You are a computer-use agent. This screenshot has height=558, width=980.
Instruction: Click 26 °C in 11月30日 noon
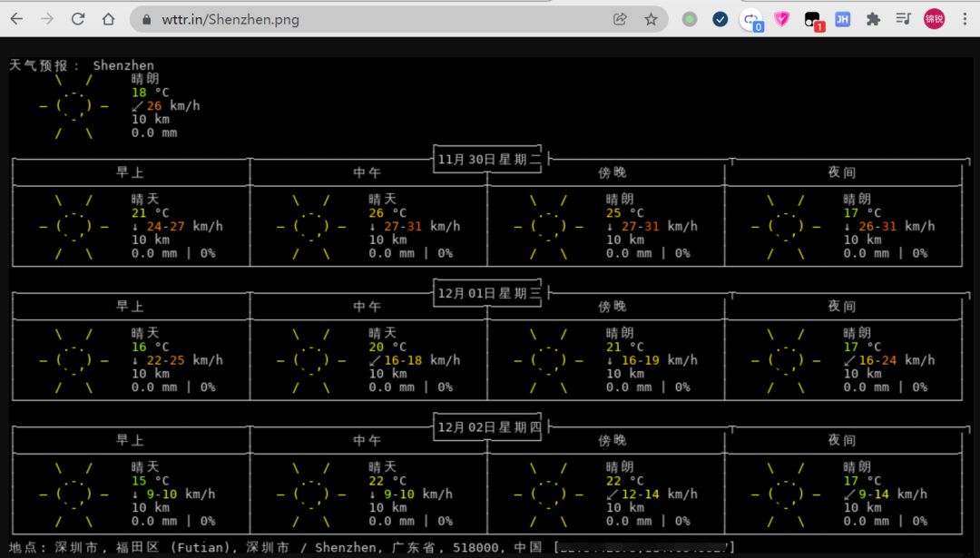point(387,213)
